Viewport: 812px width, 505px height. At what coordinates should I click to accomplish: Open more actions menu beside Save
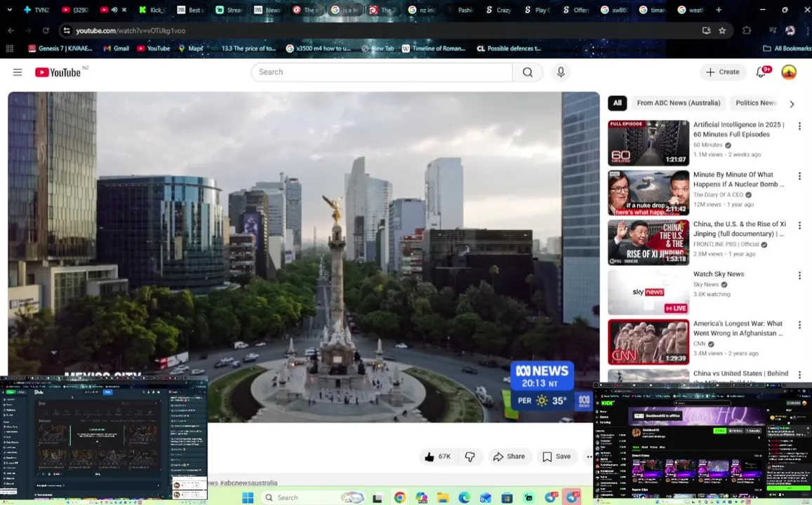tap(588, 457)
